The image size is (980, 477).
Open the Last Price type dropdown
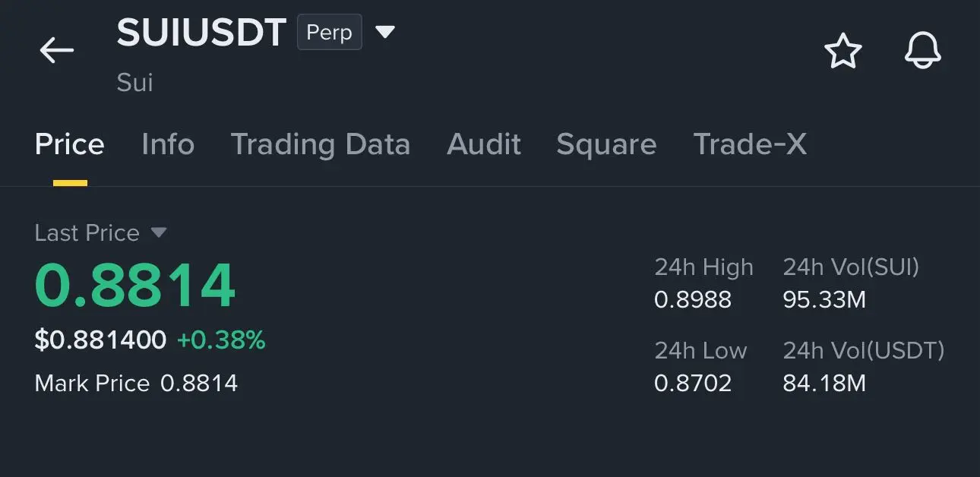[159, 232]
